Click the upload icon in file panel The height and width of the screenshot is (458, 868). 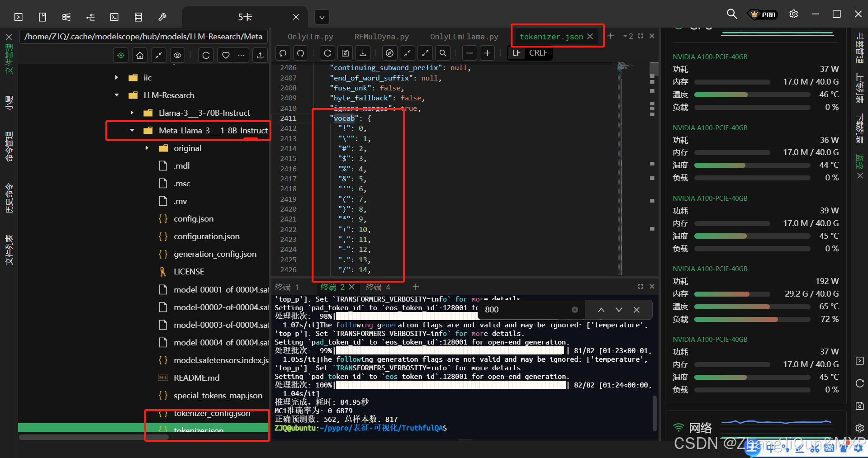click(x=260, y=55)
